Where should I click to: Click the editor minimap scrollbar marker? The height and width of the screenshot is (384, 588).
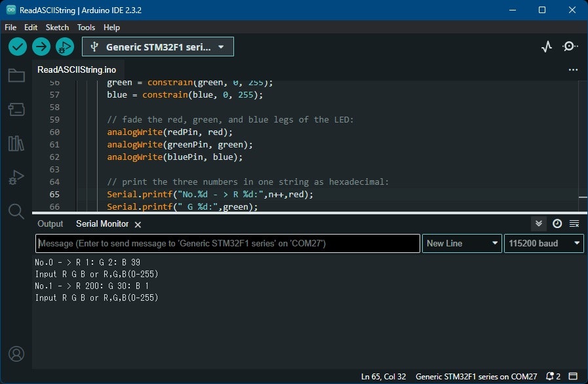pos(583,197)
